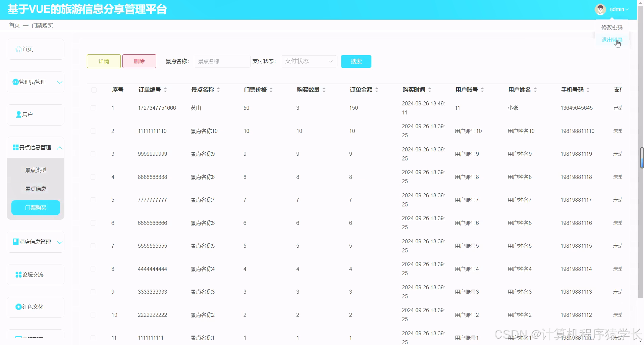Select 修改密码 from admin menu
The height and width of the screenshot is (345, 644).
(x=612, y=28)
